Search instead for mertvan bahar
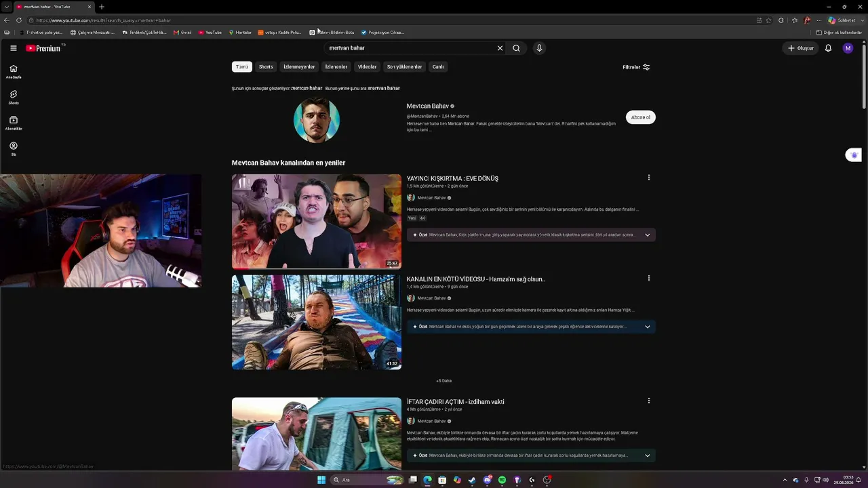Screen dimensions: 868x488 pos(384,88)
